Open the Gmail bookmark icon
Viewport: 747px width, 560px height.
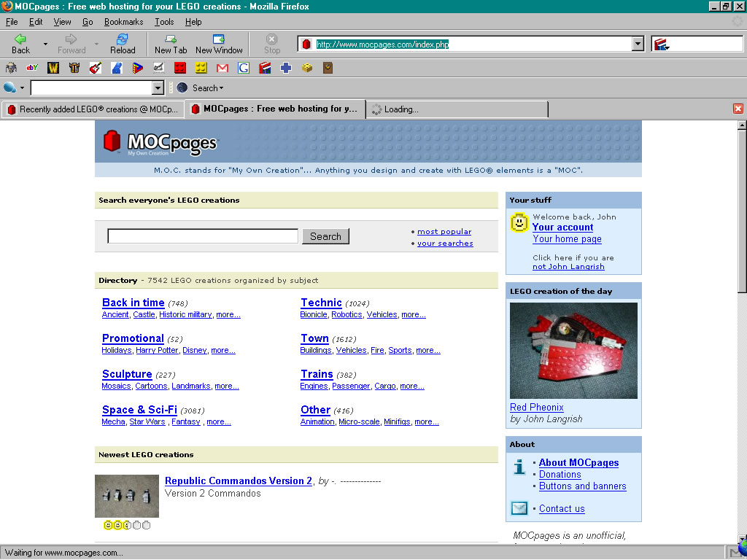tap(222, 68)
